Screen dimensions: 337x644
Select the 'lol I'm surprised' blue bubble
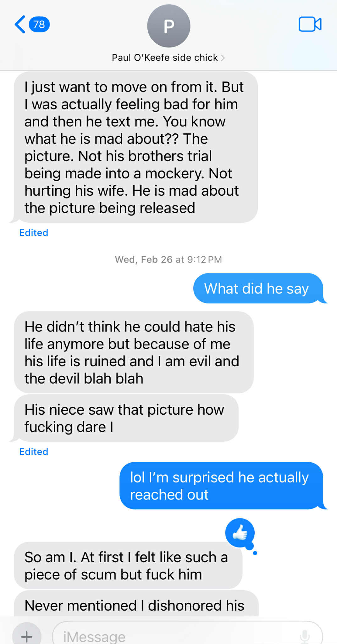(x=222, y=486)
